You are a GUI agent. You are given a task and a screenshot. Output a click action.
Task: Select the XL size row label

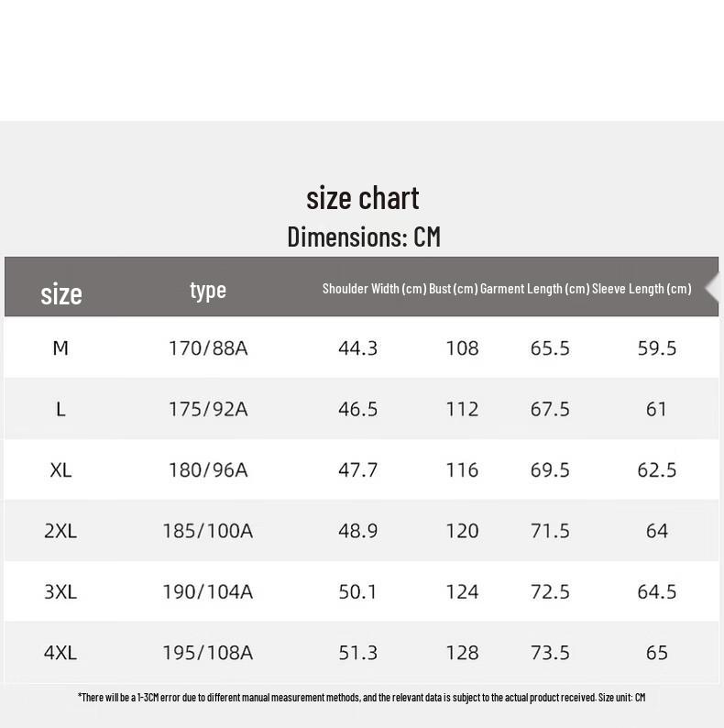[60, 469]
